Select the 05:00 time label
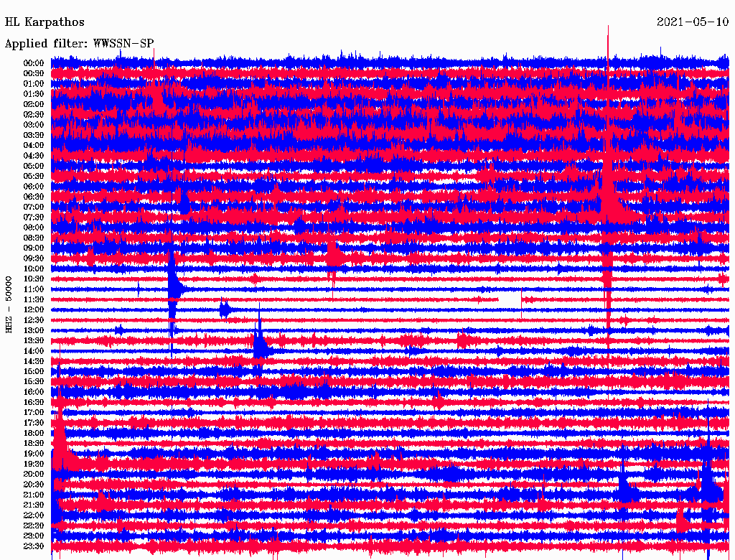The height and width of the screenshot is (560, 735). pyautogui.click(x=34, y=166)
